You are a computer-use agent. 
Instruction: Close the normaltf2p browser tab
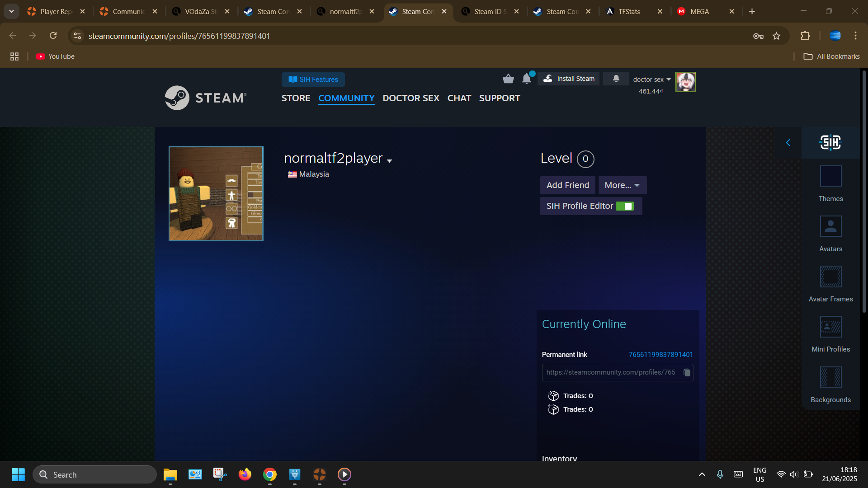372,11
